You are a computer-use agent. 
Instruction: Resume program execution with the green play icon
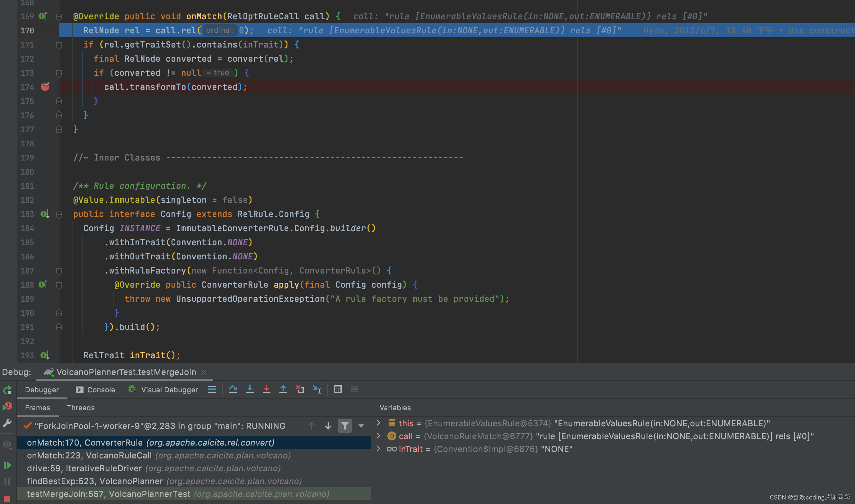7,465
